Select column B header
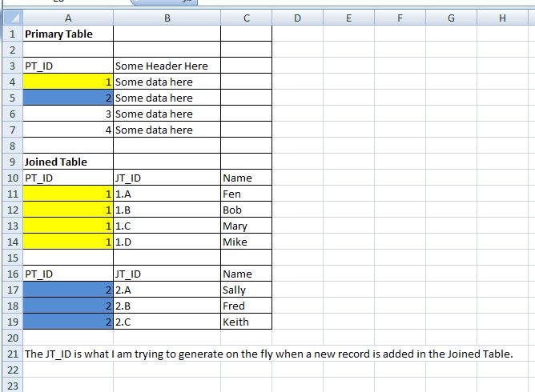Viewport: 535px width, 392px height. coord(167,18)
